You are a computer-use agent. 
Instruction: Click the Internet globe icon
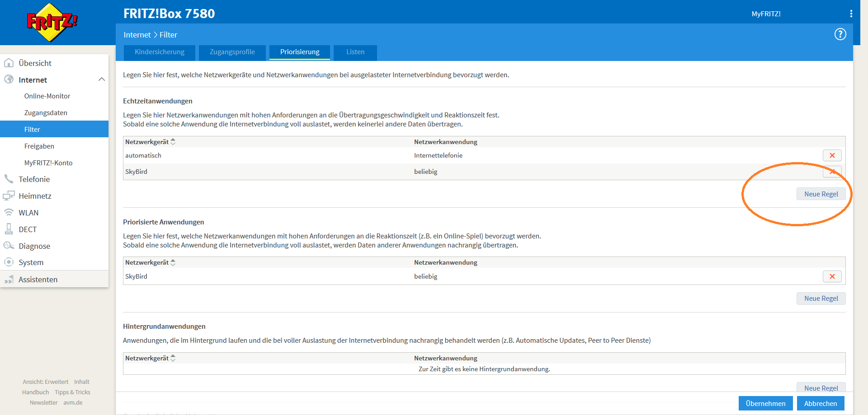pos(9,79)
